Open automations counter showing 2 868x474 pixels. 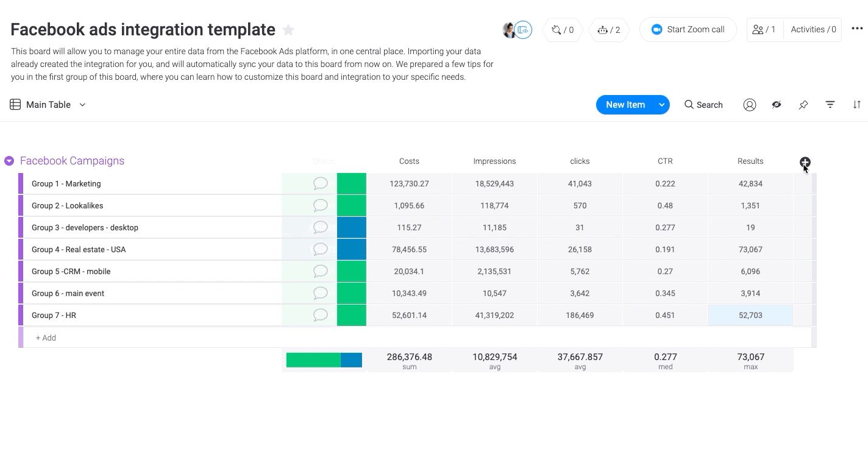(609, 29)
